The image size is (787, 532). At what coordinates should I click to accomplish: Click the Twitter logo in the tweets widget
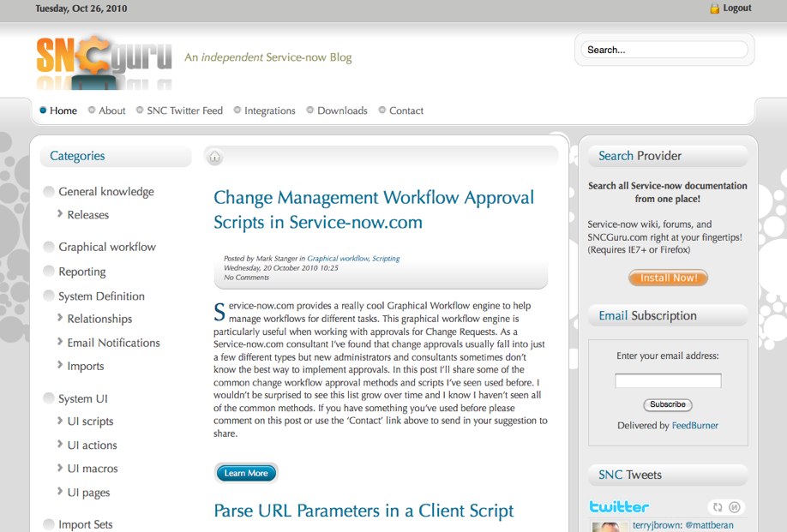[619, 507]
